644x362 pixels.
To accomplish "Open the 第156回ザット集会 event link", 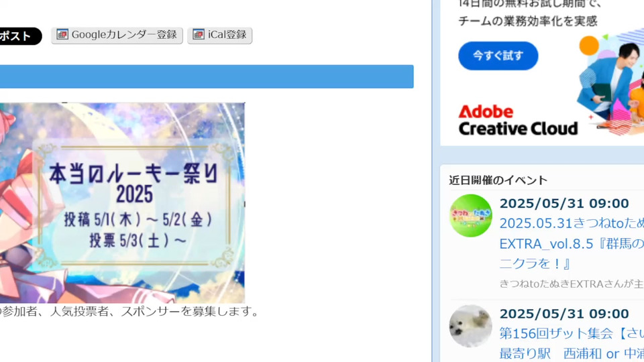I will click(x=572, y=343).
